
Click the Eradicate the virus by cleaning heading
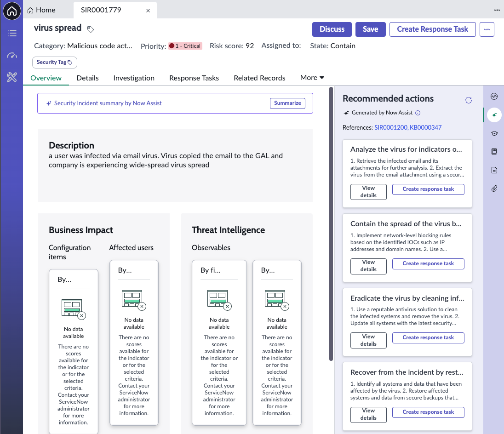point(407,298)
